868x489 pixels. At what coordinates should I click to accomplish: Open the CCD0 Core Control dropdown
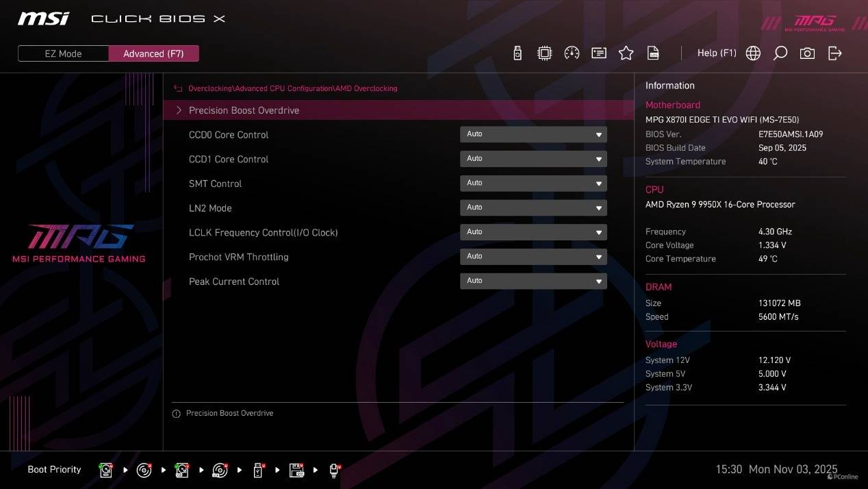click(x=533, y=134)
